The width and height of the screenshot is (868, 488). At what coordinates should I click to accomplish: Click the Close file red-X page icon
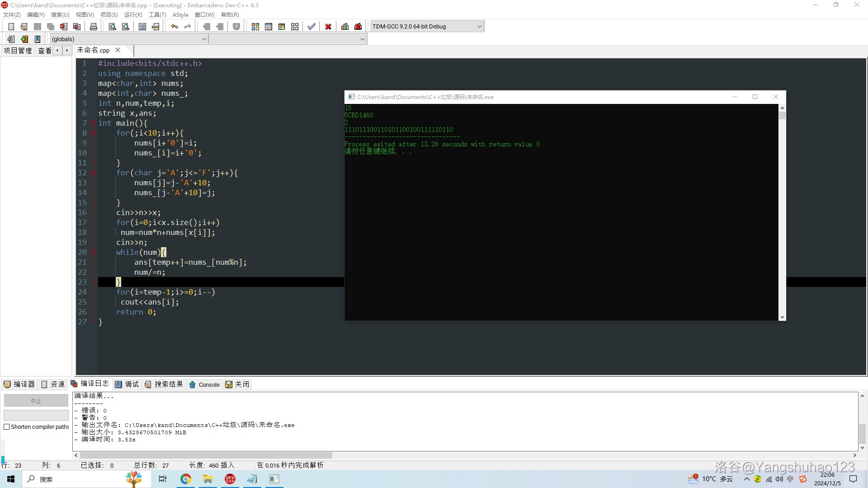(64, 27)
